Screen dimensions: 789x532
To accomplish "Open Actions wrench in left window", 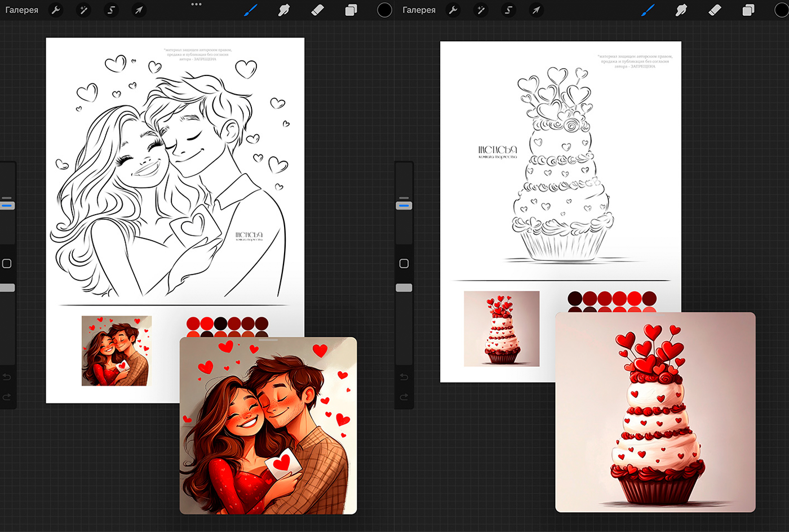I will click(x=56, y=10).
